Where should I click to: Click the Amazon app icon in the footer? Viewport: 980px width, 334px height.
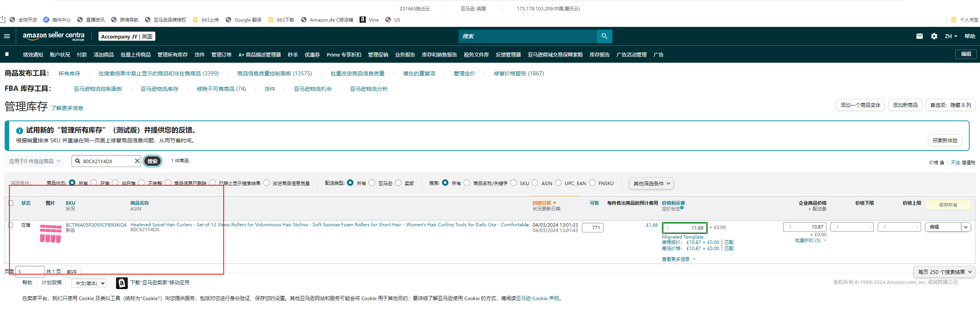click(122, 283)
